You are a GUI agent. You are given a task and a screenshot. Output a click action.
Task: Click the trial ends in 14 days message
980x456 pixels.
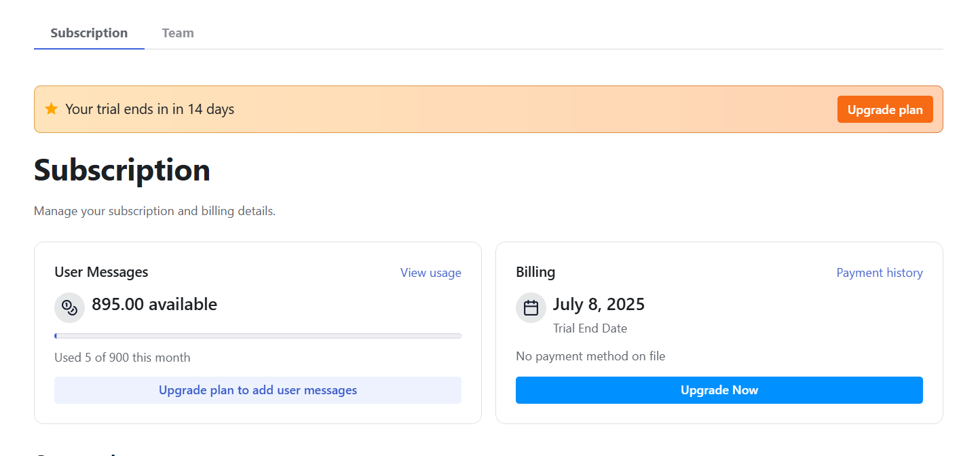[x=149, y=109]
